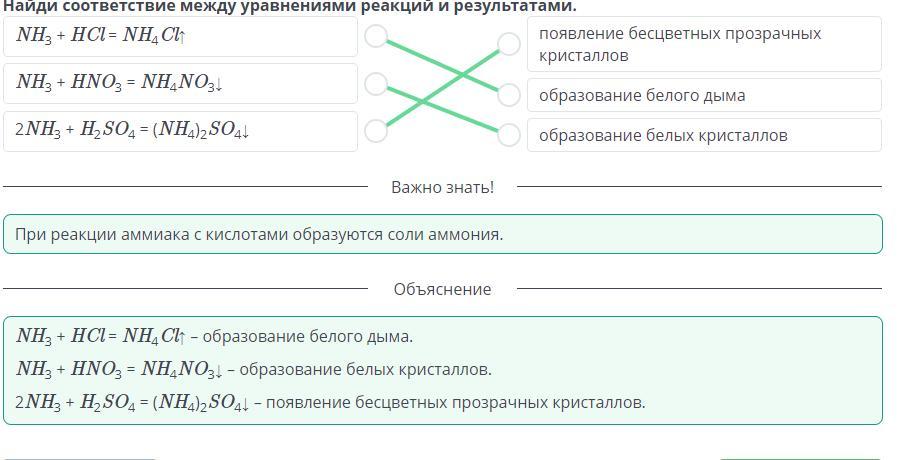Click the 'Важно знать!' section heading
Viewport: 902px width, 460px height.
click(x=442, y=187)
